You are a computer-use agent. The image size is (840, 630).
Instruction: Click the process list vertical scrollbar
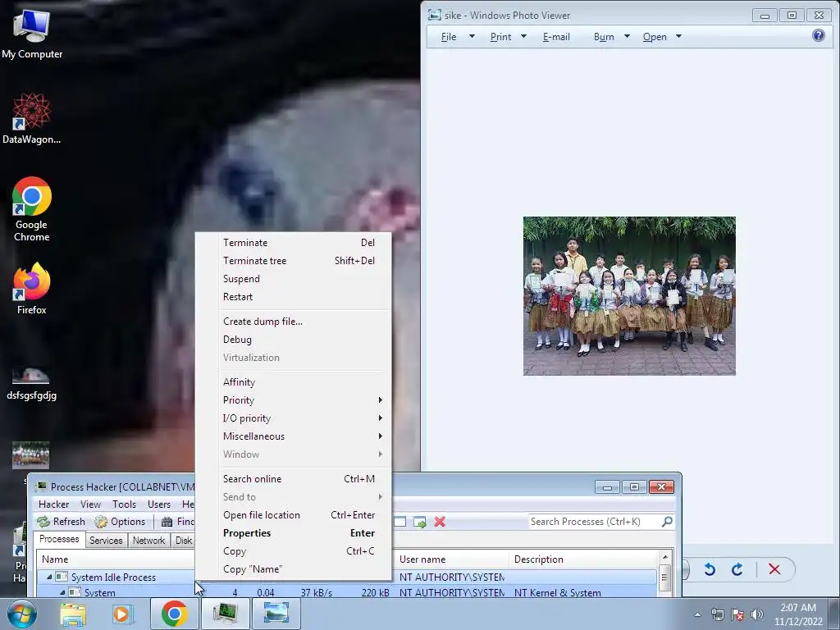pyautogui.click(x=664, y=577)
